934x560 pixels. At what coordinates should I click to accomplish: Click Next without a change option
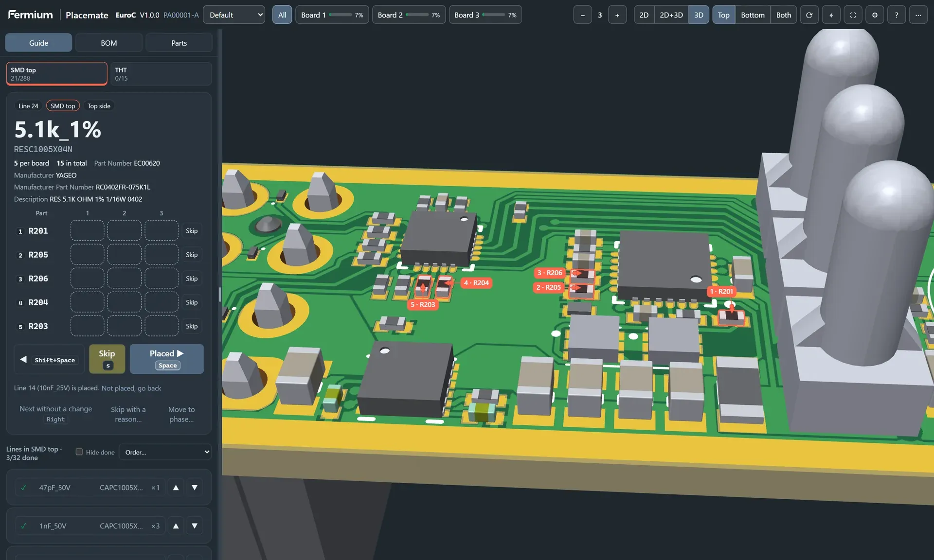pos(55,414)
